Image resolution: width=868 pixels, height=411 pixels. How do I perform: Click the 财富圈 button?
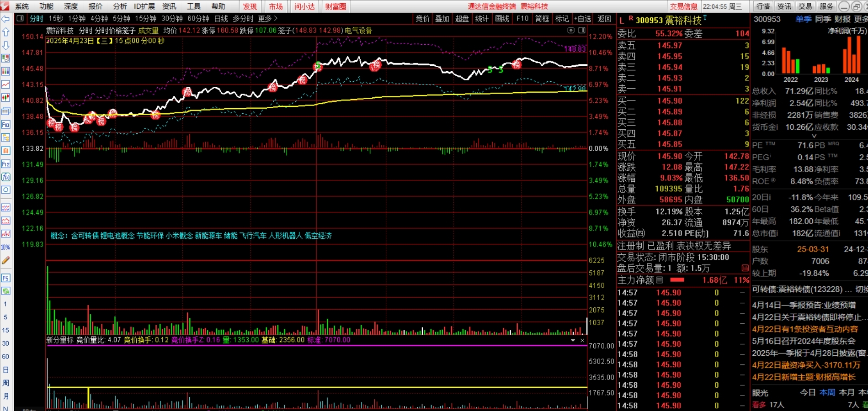tap(335, 6)
